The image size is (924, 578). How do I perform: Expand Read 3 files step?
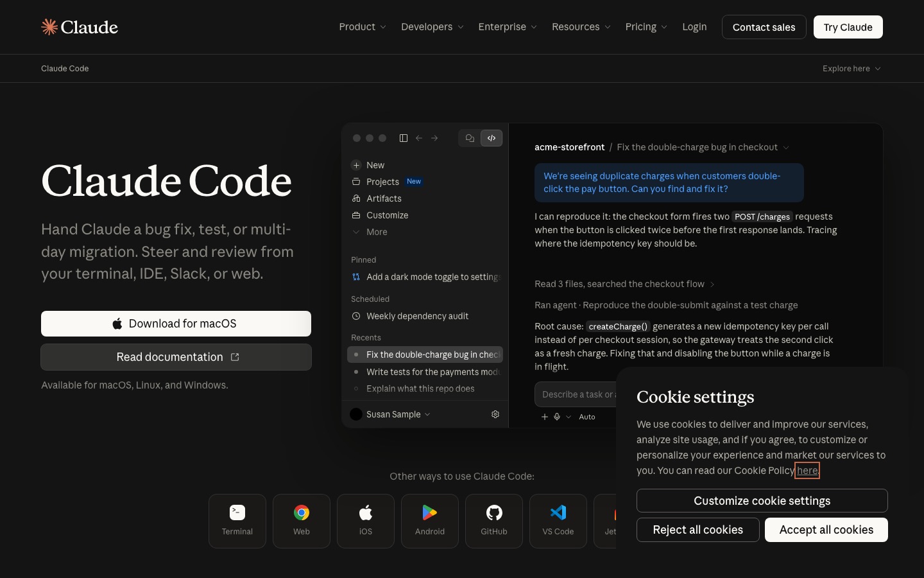(624, 284)
